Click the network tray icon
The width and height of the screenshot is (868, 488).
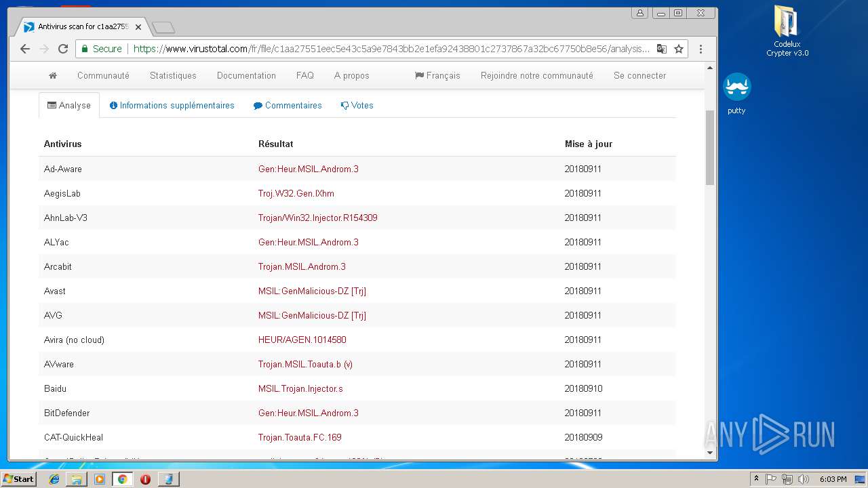tap(787, 479)
